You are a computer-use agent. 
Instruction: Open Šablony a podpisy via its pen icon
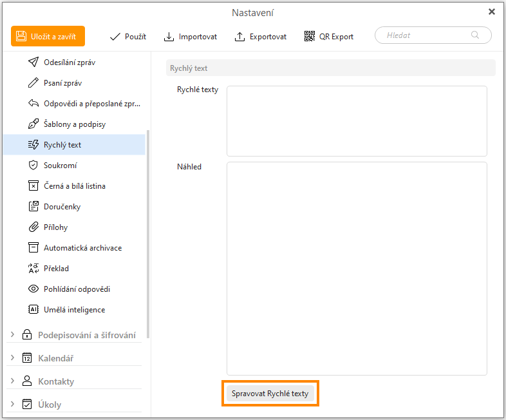click(33, 124)
